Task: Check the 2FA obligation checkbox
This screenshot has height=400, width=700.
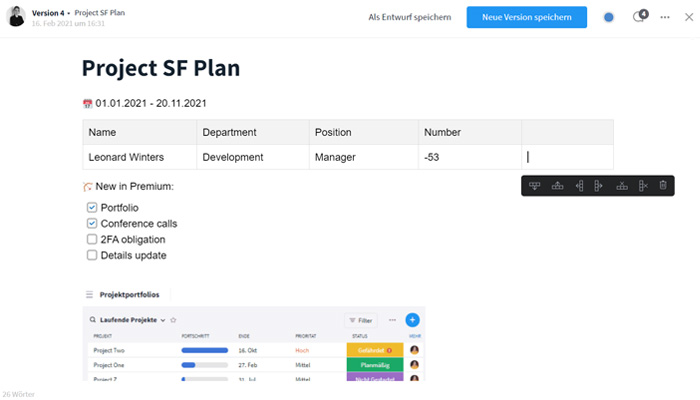Action: [x=92, y=239]
